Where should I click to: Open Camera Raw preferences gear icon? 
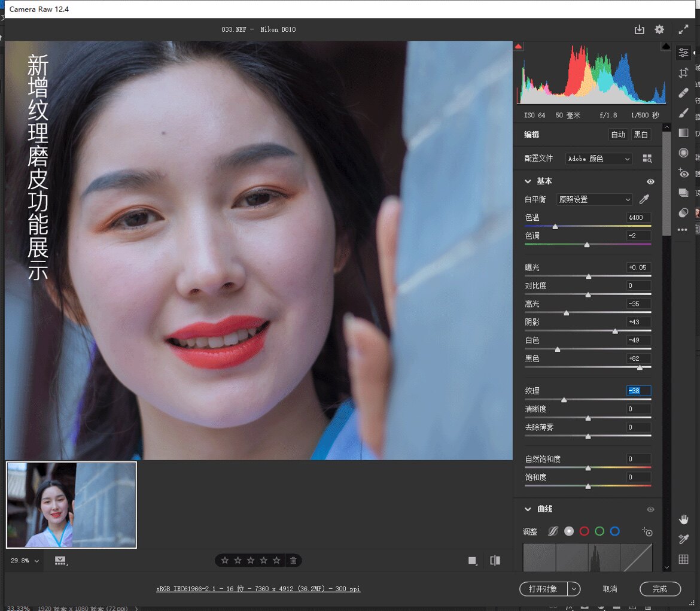coord(659,29)
